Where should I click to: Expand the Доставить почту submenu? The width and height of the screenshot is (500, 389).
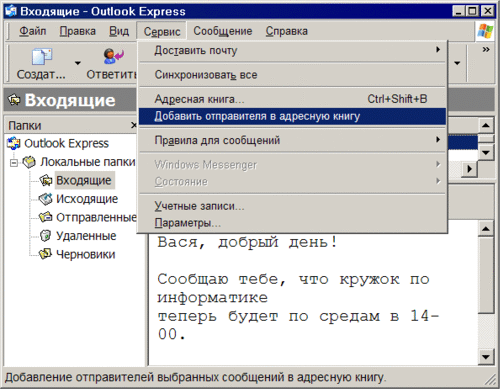point(292,51)
